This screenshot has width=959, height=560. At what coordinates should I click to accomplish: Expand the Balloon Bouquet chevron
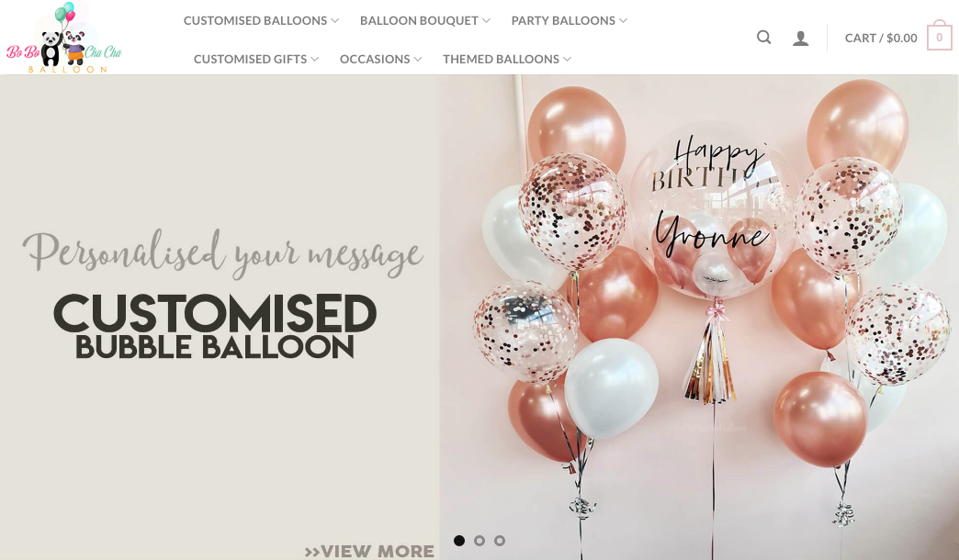click(x=486, y=21)
